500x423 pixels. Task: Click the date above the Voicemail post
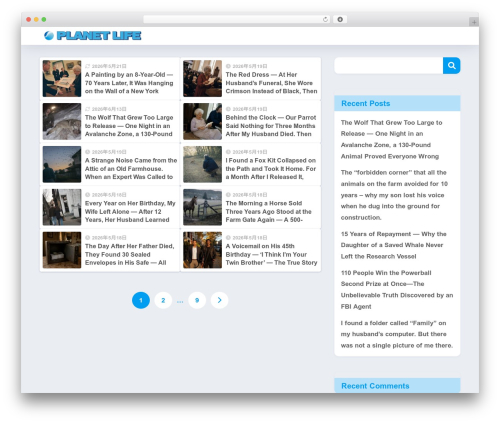(x=250, y=238)
